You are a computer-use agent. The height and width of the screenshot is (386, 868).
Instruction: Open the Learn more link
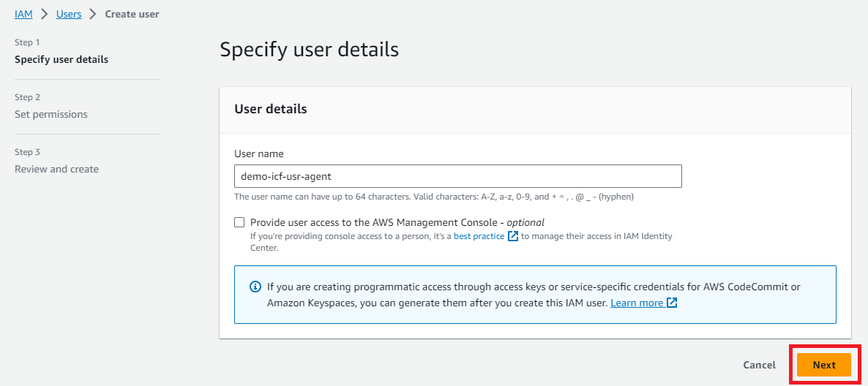coord(637,303)
